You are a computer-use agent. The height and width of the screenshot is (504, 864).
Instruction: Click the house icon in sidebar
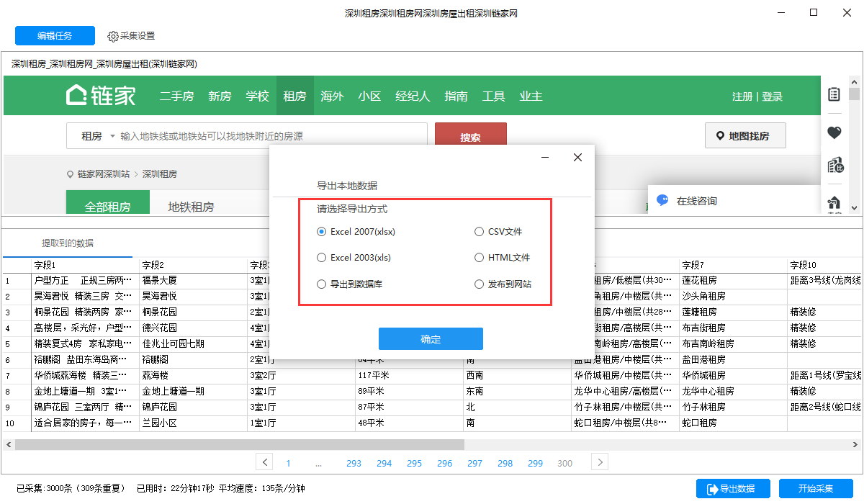click(834, 203)
